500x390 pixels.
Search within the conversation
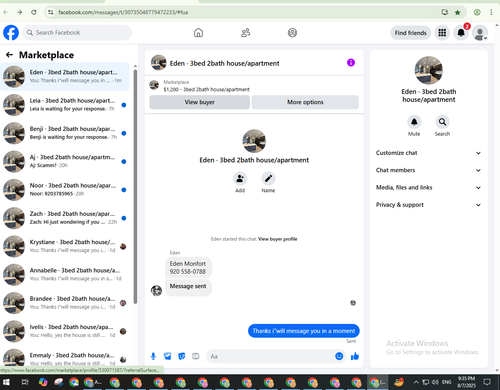[442, 122]
